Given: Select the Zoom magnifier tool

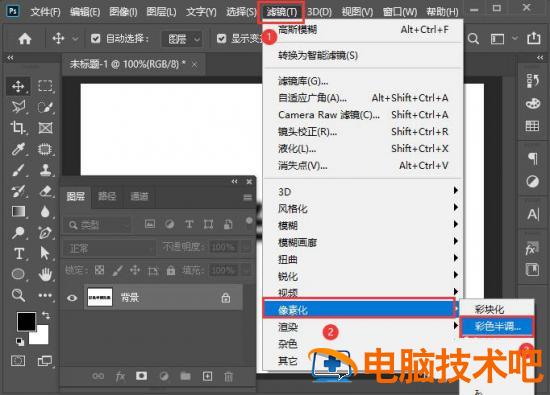Looking at the screenshot, I should (18, 295).
